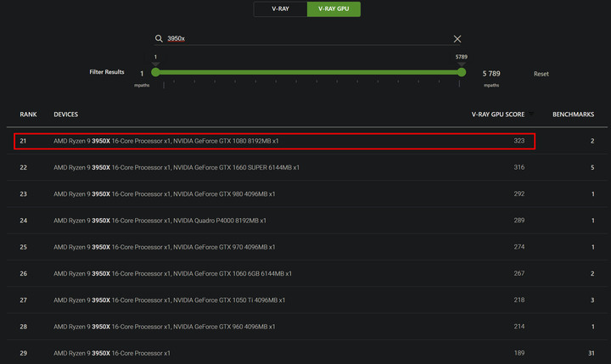Image resolution: width=611 pixels, height=364 pixels.
Task: Click benchmarks count 5 for rank 22
Action: pyautogui.click(x=592, y=168)
